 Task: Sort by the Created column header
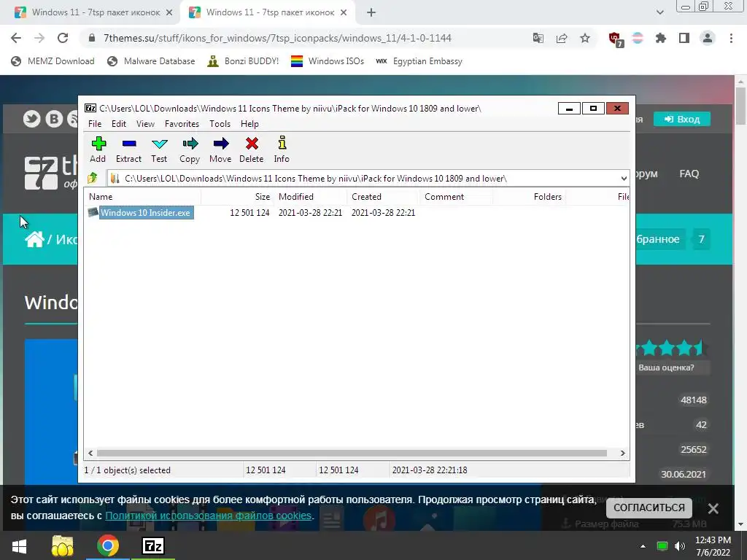[x=383, y=197]
